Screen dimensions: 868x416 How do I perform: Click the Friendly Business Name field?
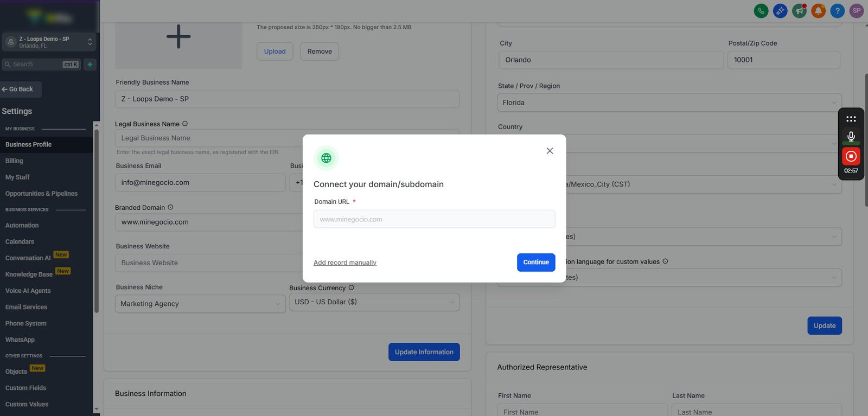[287, 99]
